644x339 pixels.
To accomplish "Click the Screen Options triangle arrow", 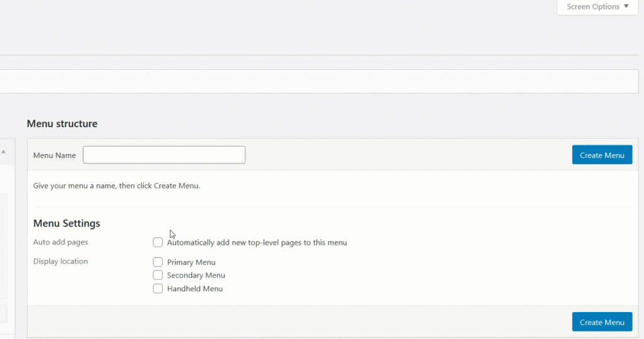I will 626,6.
